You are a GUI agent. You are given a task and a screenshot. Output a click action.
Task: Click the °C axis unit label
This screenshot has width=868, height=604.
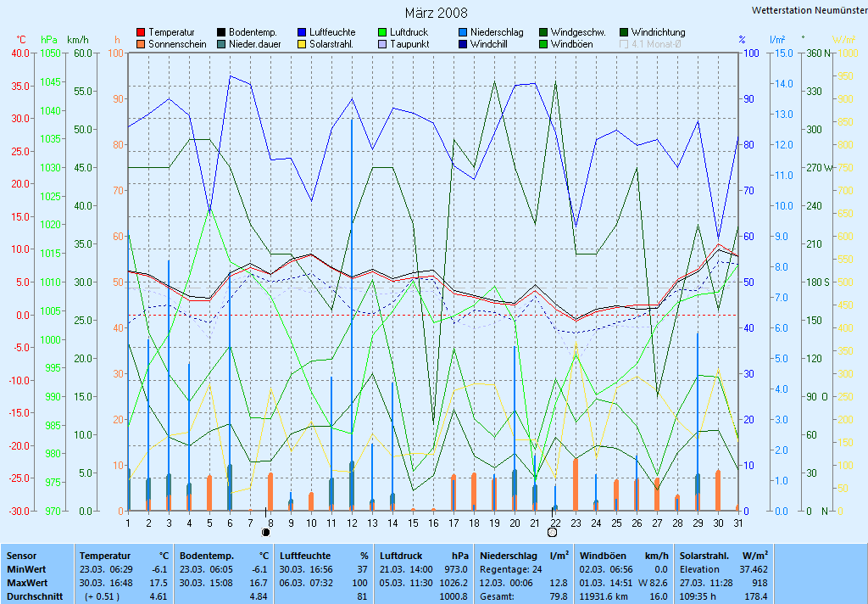point(20,40)
